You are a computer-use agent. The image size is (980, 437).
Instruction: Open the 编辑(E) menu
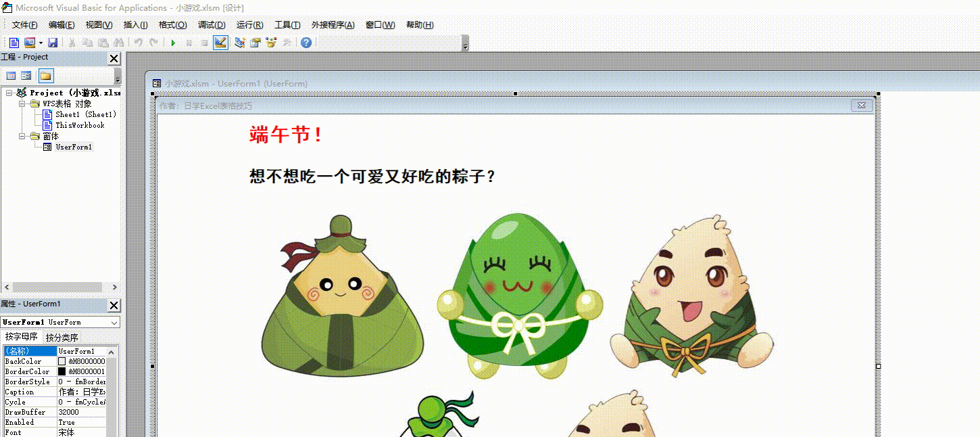coord(62,25)
